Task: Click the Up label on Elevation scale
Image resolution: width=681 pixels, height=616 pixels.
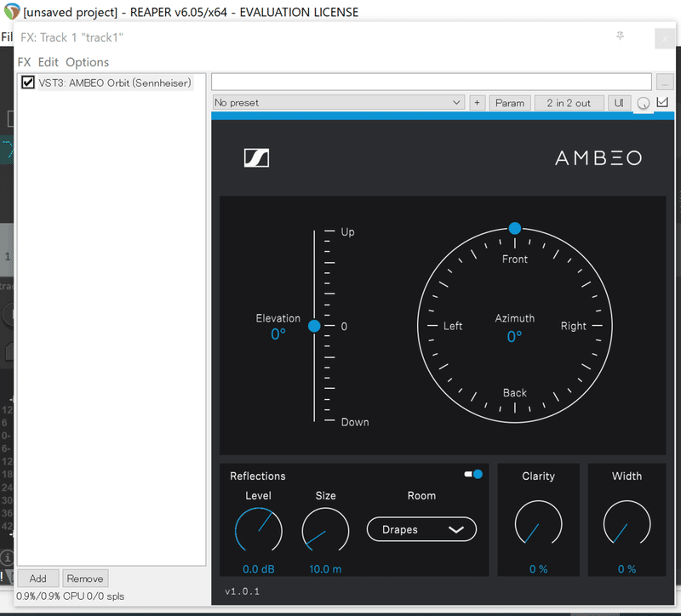Action: pos(347,231)
